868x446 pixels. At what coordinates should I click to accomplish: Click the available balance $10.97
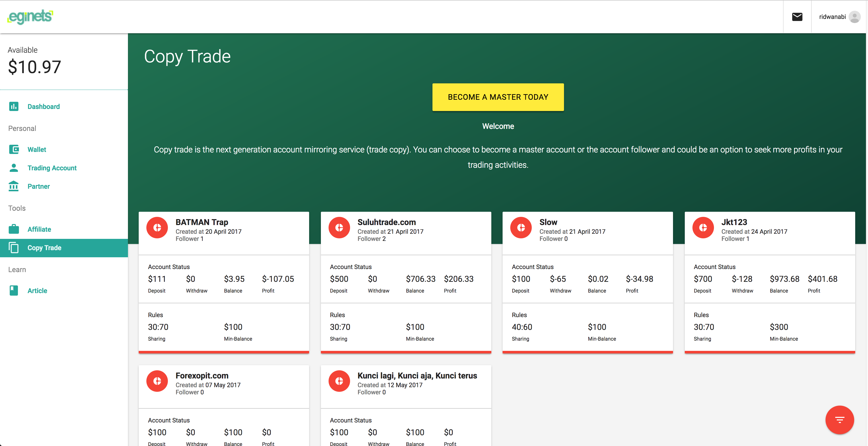click(x=34, y=67)
